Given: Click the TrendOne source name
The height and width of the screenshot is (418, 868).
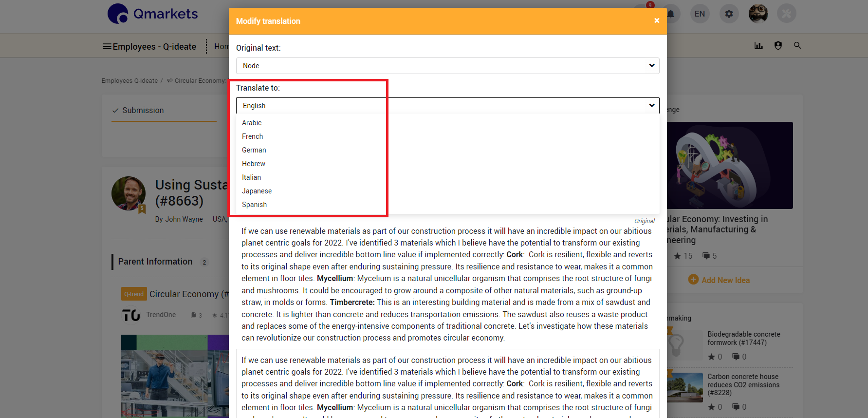Looking at the screenshot, I should 161,315.
